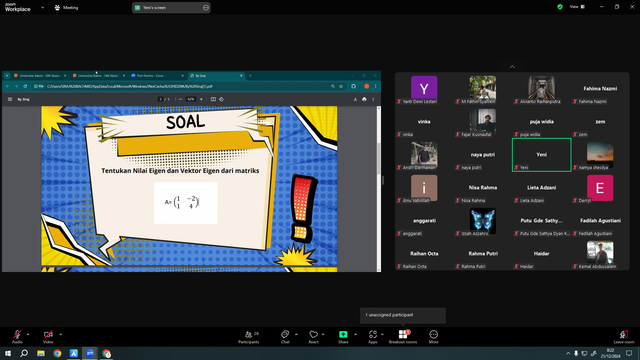Click Leave room button

(624, 337)
